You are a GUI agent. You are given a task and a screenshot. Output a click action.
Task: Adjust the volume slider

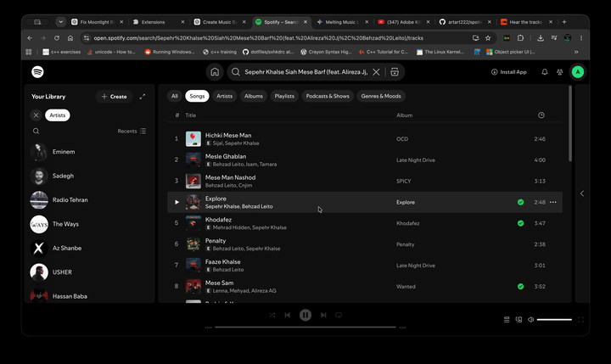point(554,320)
